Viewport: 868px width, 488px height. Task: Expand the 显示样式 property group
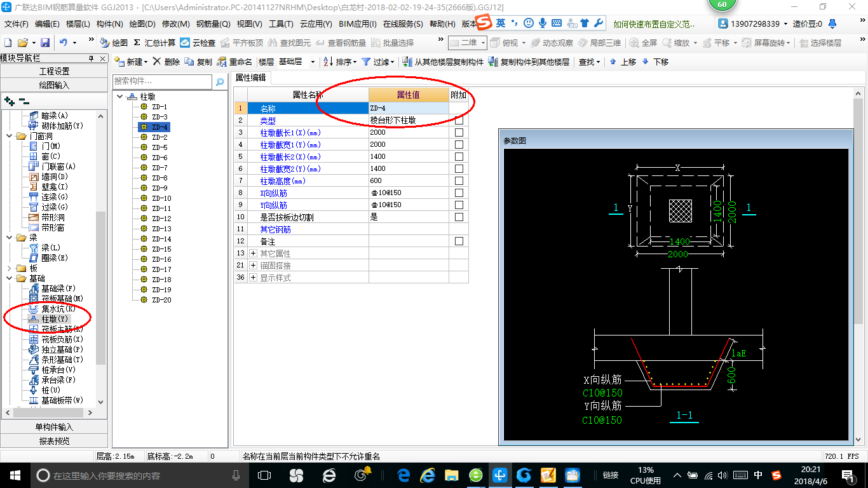[254, 278]
